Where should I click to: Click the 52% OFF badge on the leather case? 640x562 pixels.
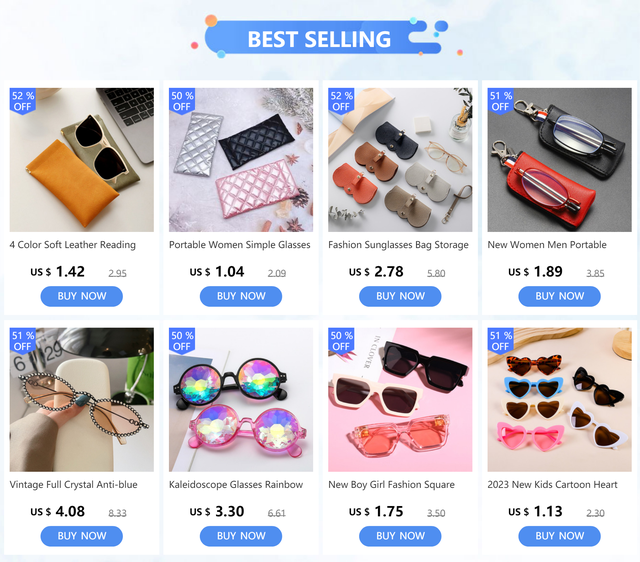[x=23, y=101]
